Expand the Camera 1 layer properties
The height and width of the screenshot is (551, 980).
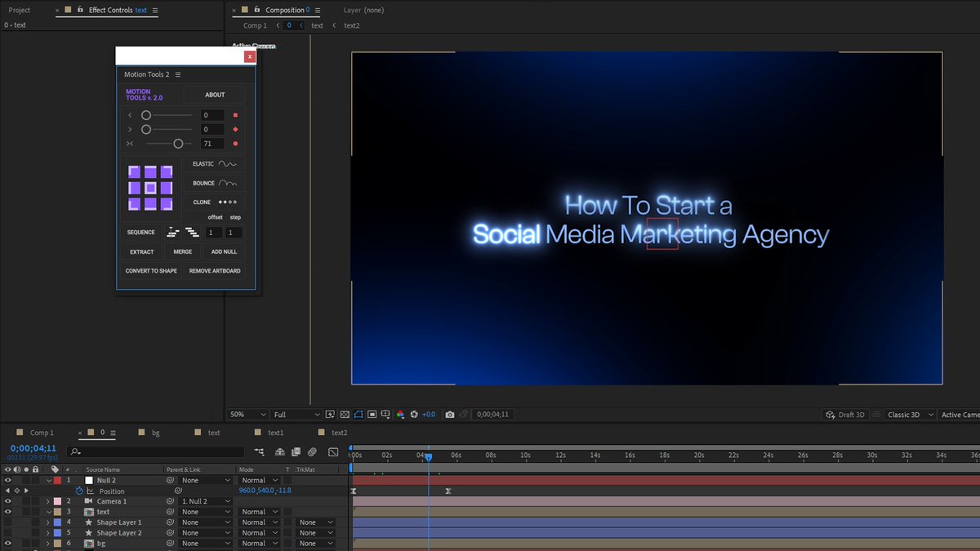pos(48,501)
